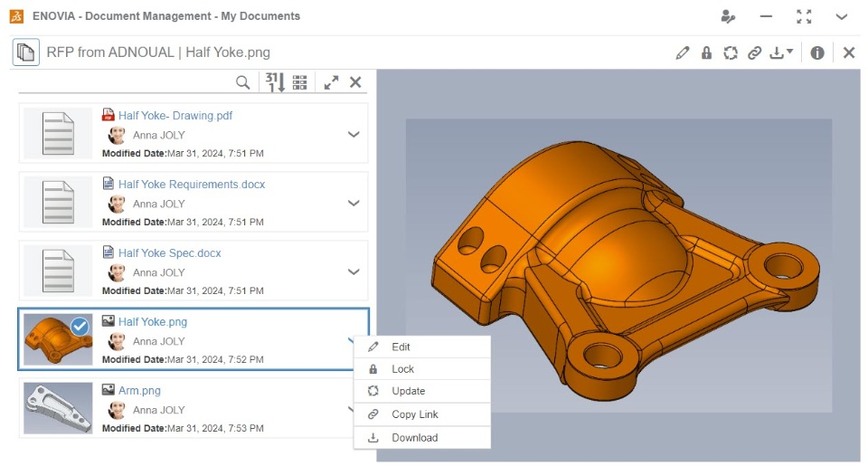The image size is (868, 466).
Task: Click the orange Half Yoke 3D preview image
Action: 618,265
